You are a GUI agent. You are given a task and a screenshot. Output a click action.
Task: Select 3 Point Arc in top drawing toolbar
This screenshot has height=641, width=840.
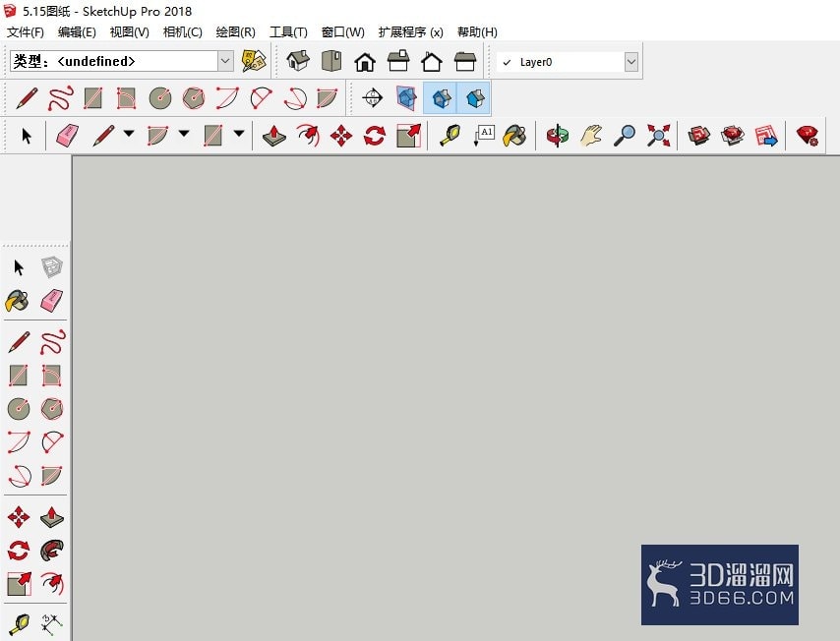point(295,98)
